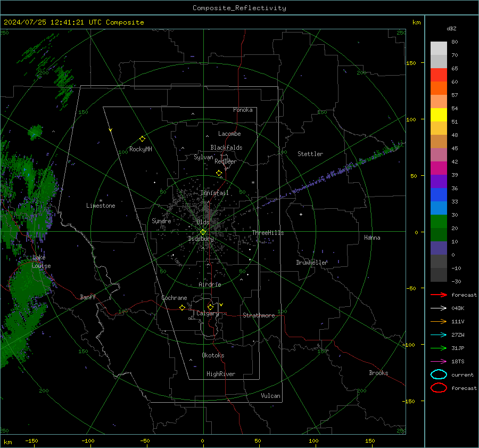Click the Lake Louise label
The height and width of the screenshot is (448, 479).
41,262
